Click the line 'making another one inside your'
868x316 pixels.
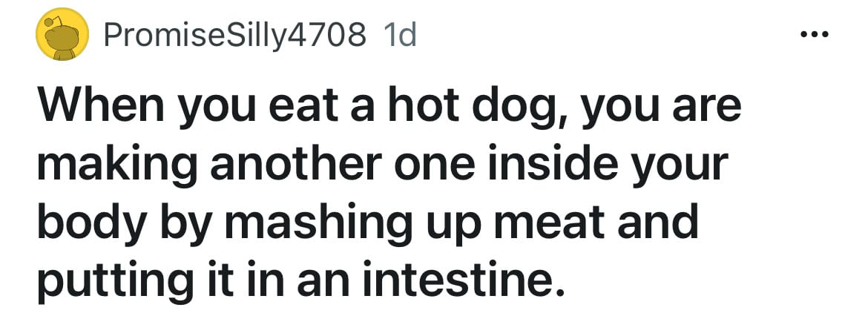tap(382, 164)
